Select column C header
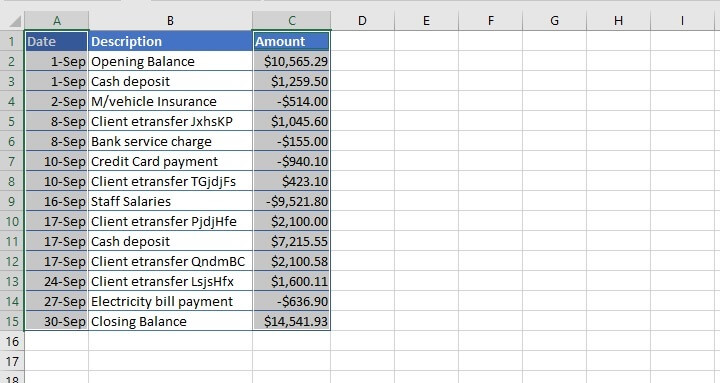720x383 pixels. point(292,21)
